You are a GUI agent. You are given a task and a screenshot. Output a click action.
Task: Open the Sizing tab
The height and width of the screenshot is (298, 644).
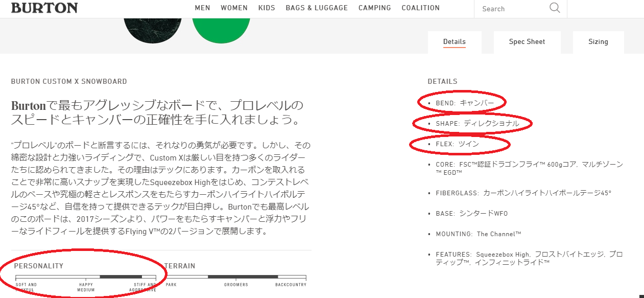click(598, 42)
